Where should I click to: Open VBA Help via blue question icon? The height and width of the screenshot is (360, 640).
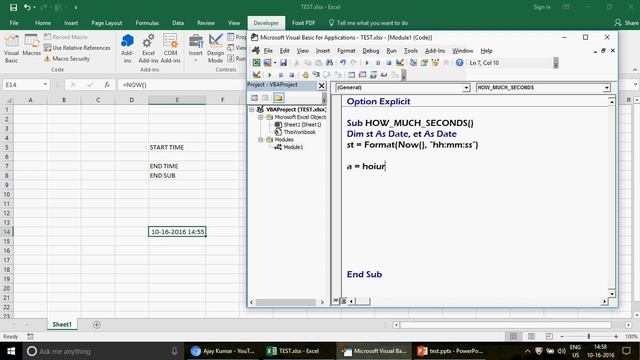click(x=460, y=63)
